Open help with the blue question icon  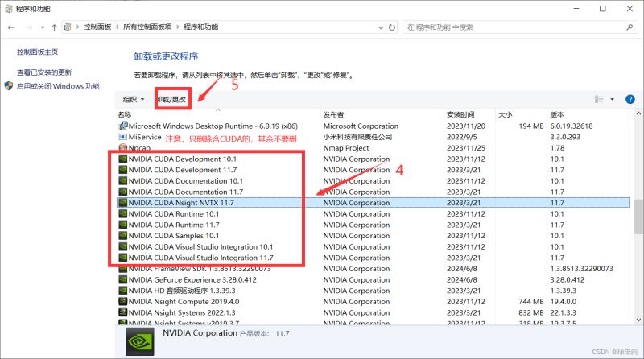point(630,99)
